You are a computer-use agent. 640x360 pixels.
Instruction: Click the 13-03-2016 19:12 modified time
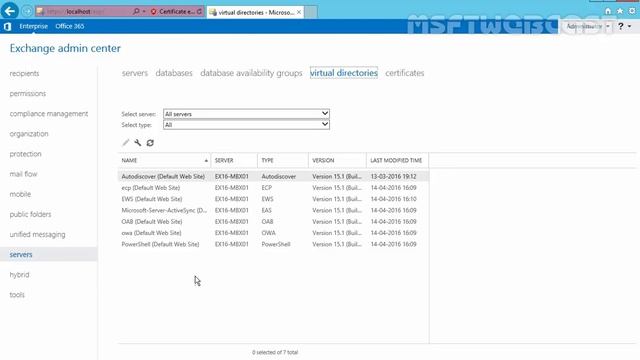393,176
